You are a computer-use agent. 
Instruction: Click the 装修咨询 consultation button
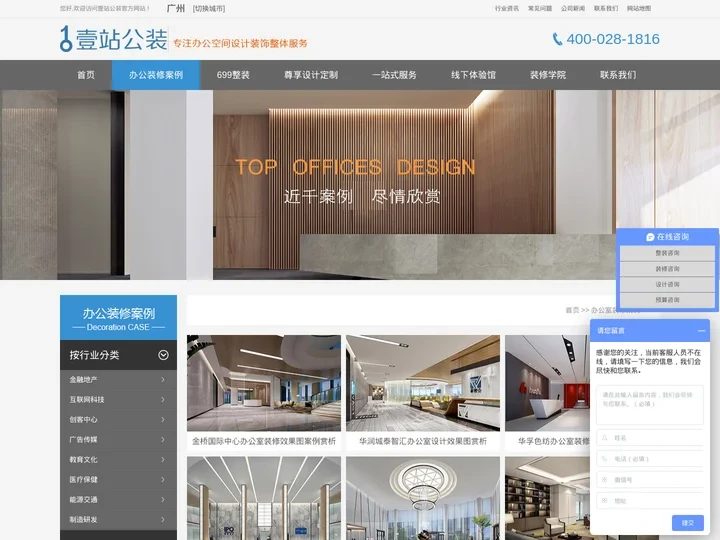click(667, 269)
